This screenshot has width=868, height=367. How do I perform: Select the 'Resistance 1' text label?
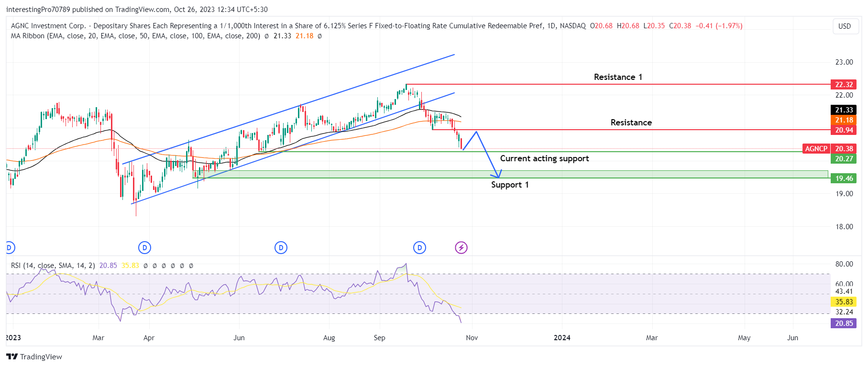coord(618,77)
